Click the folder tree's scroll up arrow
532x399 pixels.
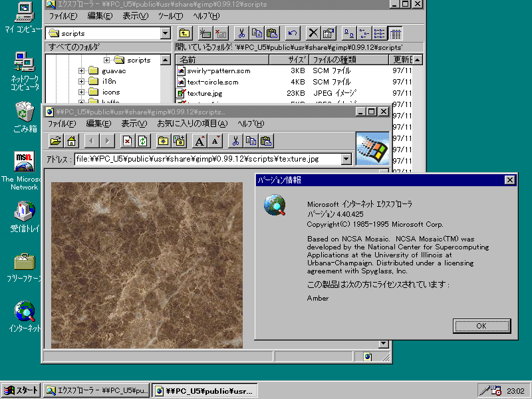tap(165, 60)
